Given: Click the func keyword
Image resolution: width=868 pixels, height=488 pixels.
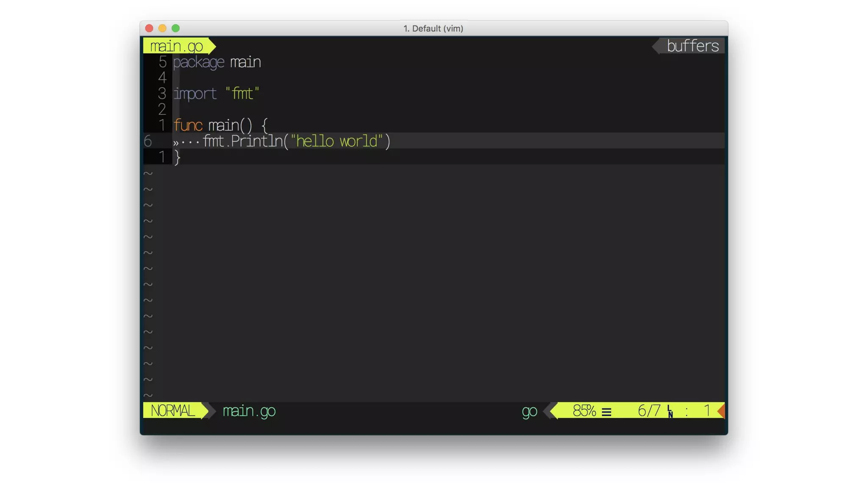Looking at the screenshot, I should [x=188, y=125].
